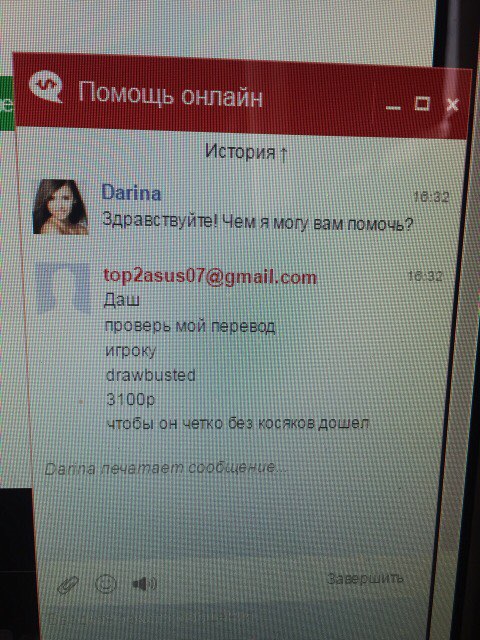480x640 pixels.
Task: Minimize the Помощь онлайн chat window
Action: (x=393, y=107)
